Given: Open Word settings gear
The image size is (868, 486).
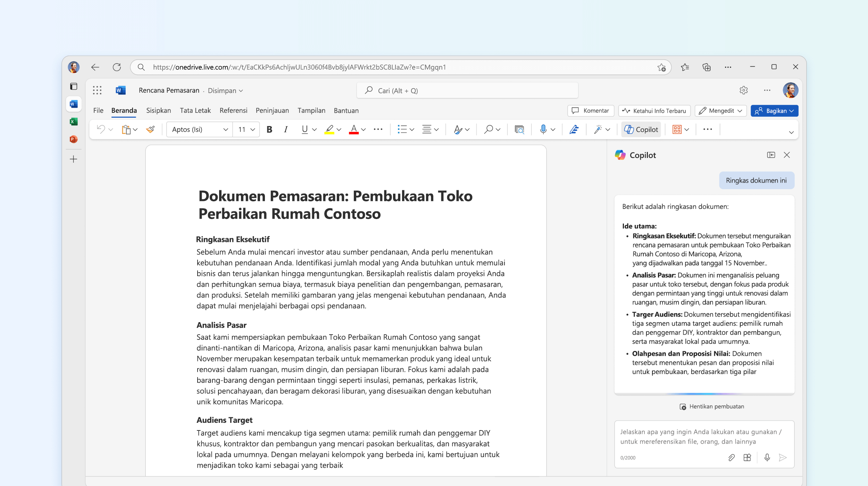Looking at the screenshot, I should [743, 91].
